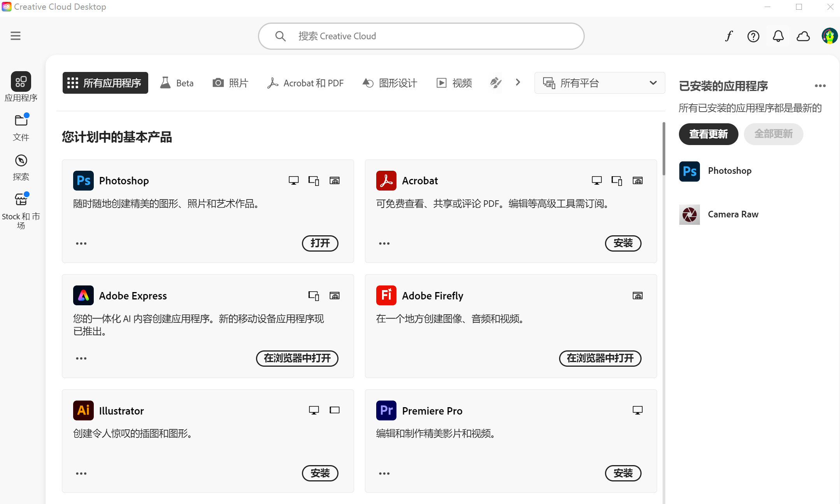This screenshot has width=840, height=504.
Task: Open the notifications bell
Action: (778, 36)
